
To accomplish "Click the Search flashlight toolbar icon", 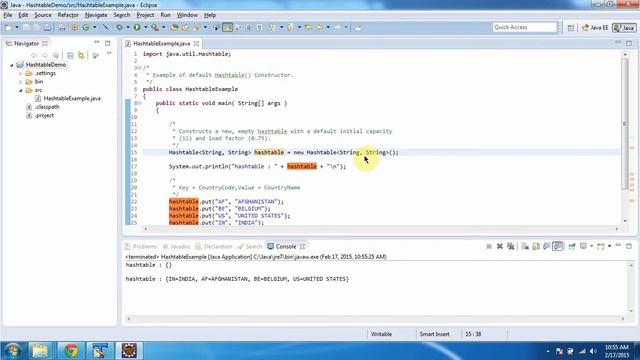I will coord(197,27).
